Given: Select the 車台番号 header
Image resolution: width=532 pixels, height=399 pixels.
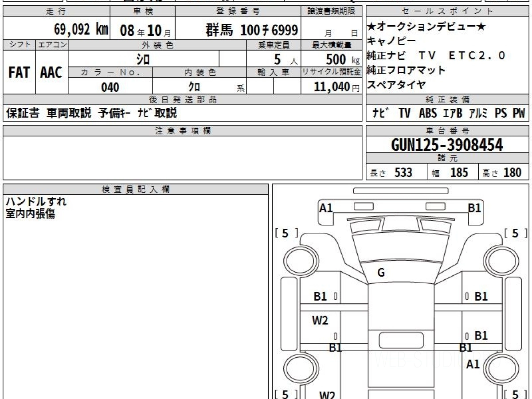Looking at the screenshot, I should point(447,131).
